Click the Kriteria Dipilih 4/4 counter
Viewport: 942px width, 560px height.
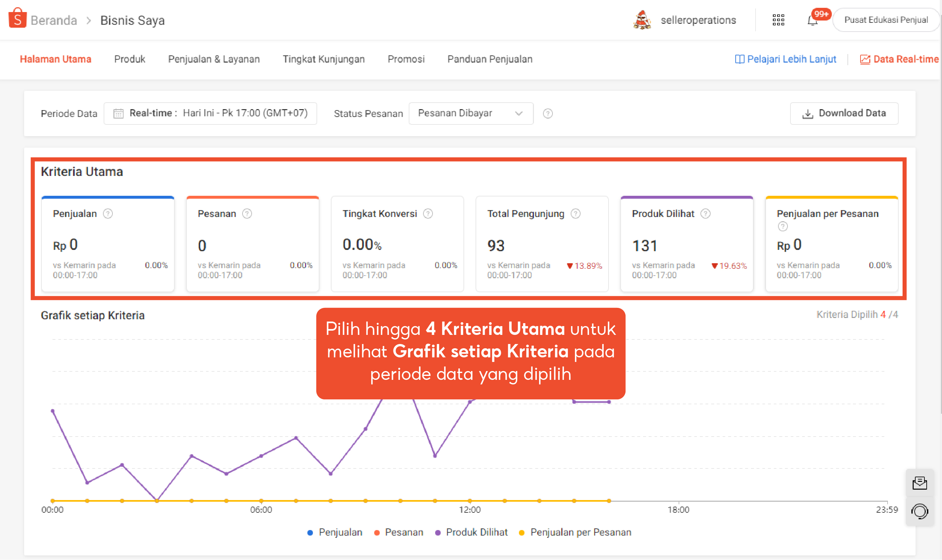point(857,315)
